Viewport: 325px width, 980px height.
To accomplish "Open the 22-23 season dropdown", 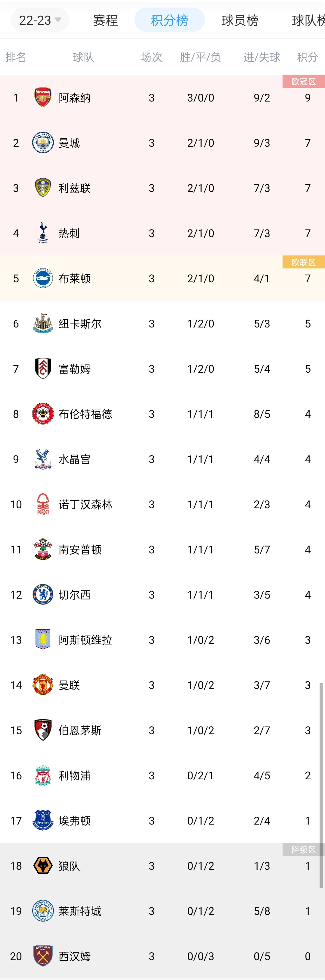I will click(40, 20).
